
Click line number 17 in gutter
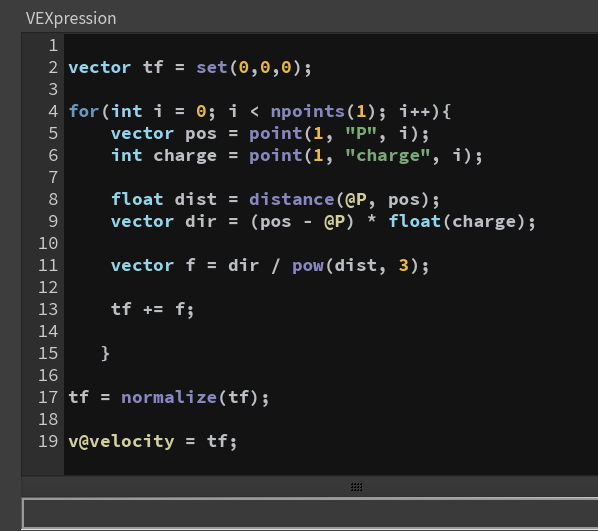[48, 397]
